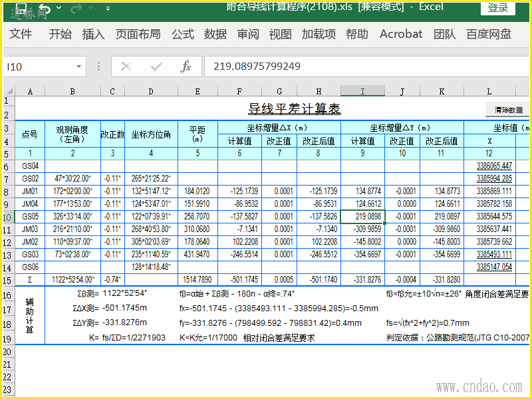Select column header I
This screenshot has height=399, width=532.
coord(362,91)
